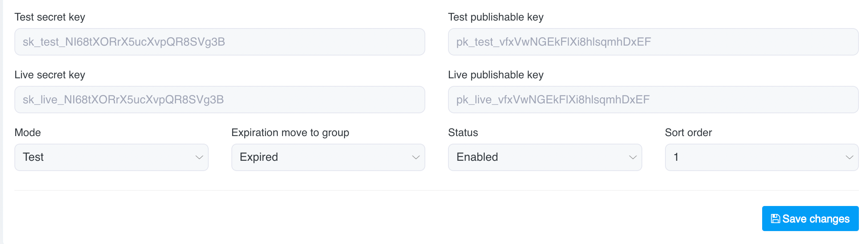Viewport: 868px width, 244px height.
Task: Click the floppy disk save icon
Action: [775, 219]
